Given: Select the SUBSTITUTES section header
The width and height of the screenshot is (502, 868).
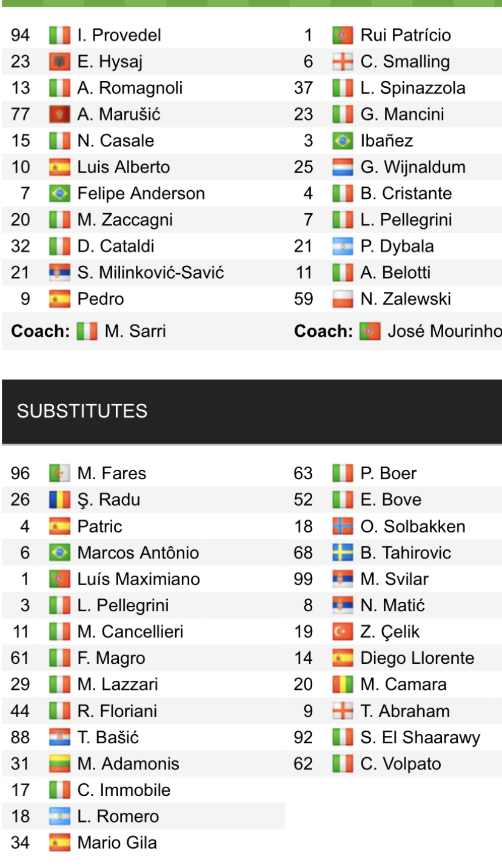Looking at the screenshot, I should tap(82, 411).
